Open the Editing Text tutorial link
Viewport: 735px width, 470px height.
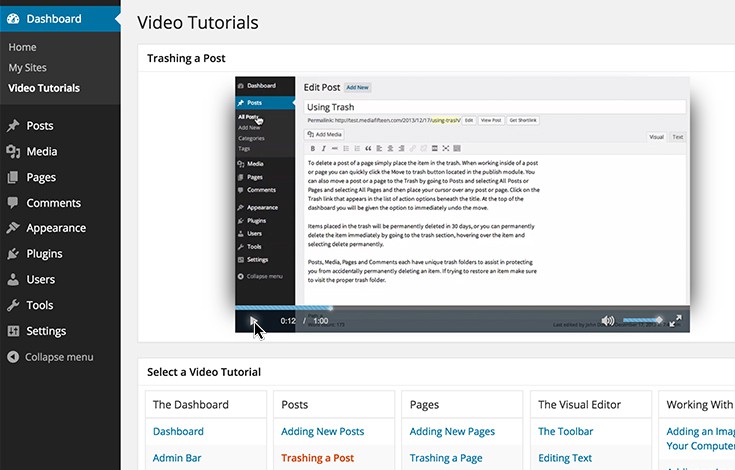click(565, 458)
